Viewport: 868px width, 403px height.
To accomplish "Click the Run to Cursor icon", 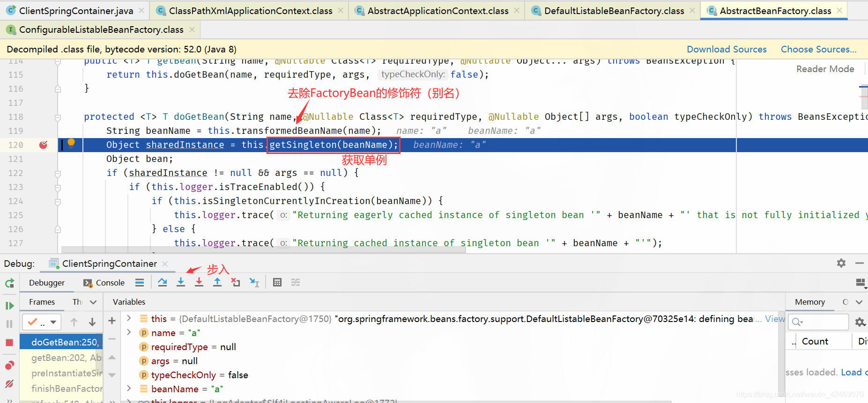I will click(x=254, y=282).
